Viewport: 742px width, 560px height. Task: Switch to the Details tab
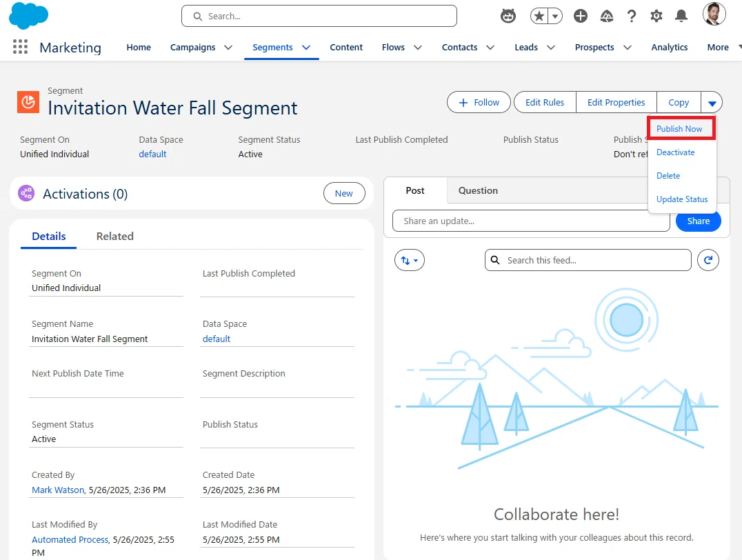[49, 237]
